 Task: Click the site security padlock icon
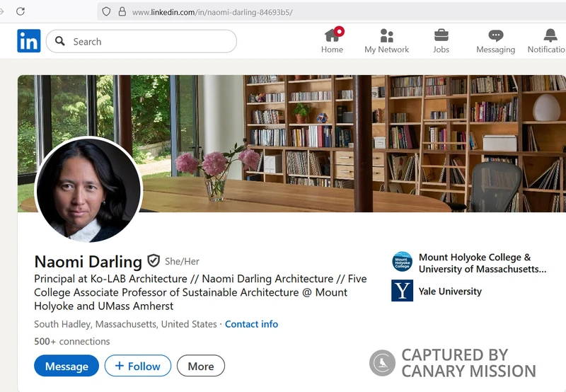pyautogui.click(x=122, y=12)
